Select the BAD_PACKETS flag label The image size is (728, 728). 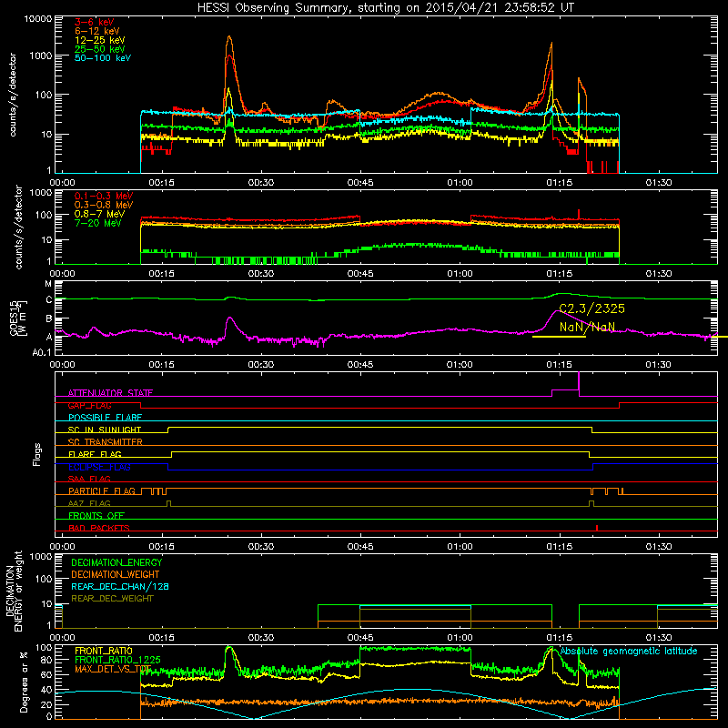(99, 528)
